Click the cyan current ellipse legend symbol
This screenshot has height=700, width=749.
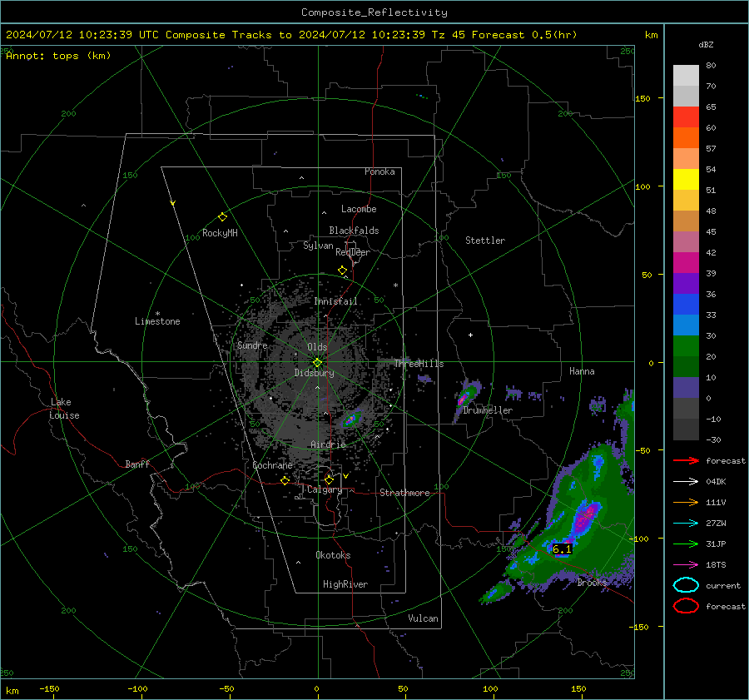686,585
